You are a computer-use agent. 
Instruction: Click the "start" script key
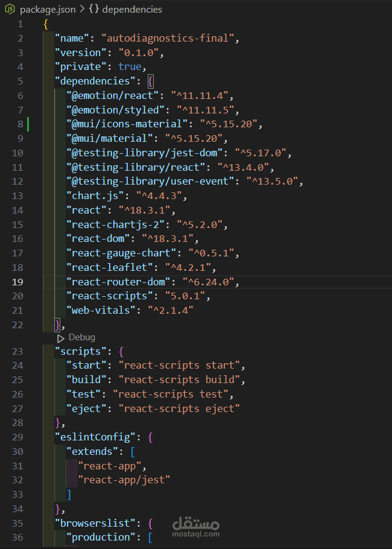click(x=86, y=366)
